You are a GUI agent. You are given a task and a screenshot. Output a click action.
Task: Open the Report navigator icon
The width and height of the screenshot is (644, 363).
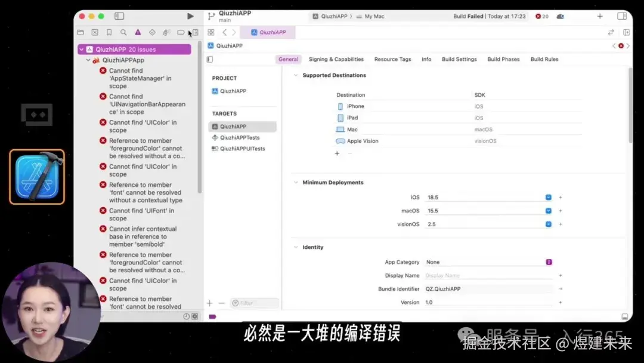[x=196, y=32]
